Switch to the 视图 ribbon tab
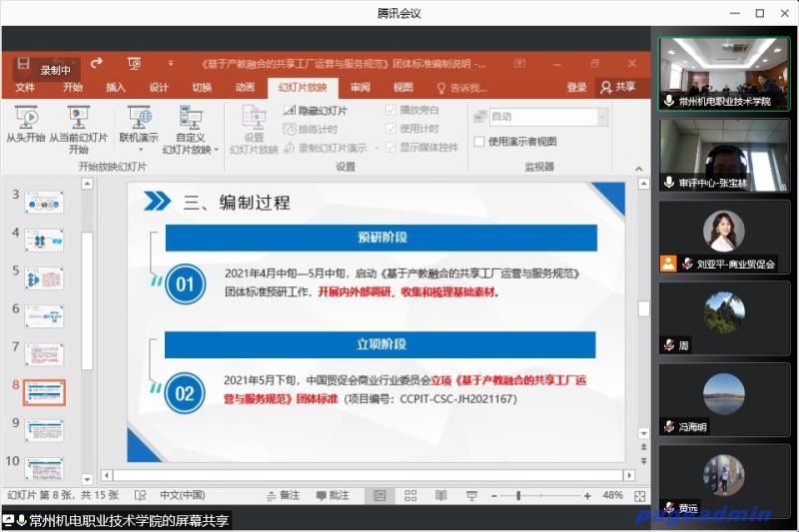This screenshot has width=799, height=532. 403,88
